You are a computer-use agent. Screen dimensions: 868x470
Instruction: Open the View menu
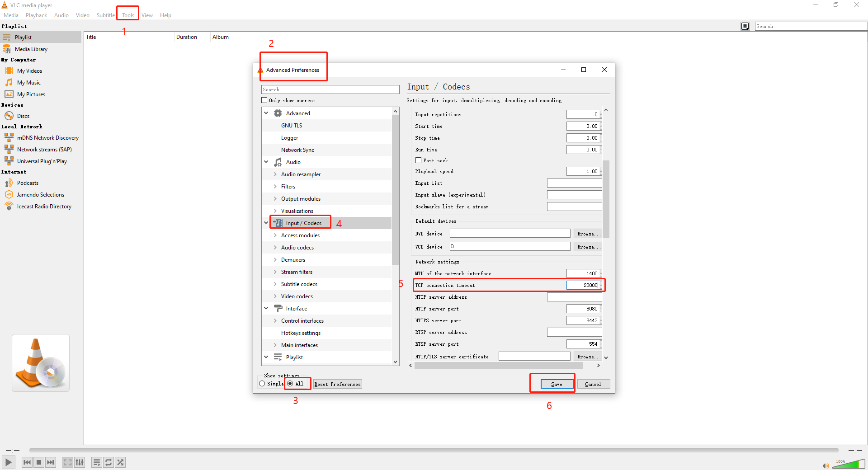tap(147, 15)
